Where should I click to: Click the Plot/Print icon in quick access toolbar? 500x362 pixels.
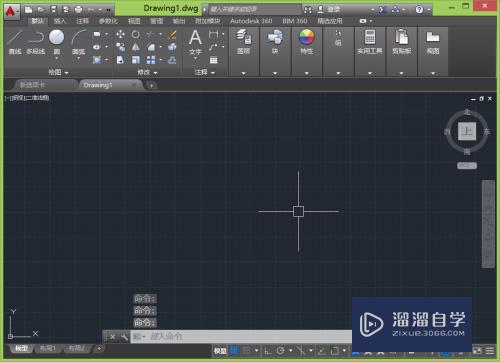click(x=78, y=9)
